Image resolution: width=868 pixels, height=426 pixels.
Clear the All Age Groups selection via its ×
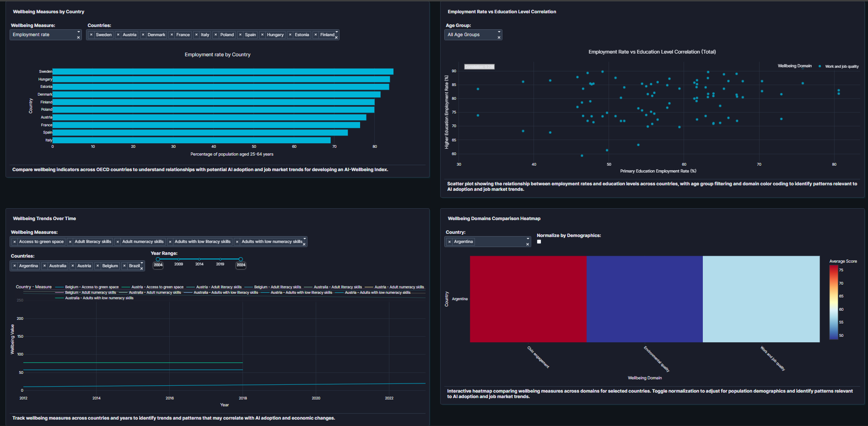[499, 38]
